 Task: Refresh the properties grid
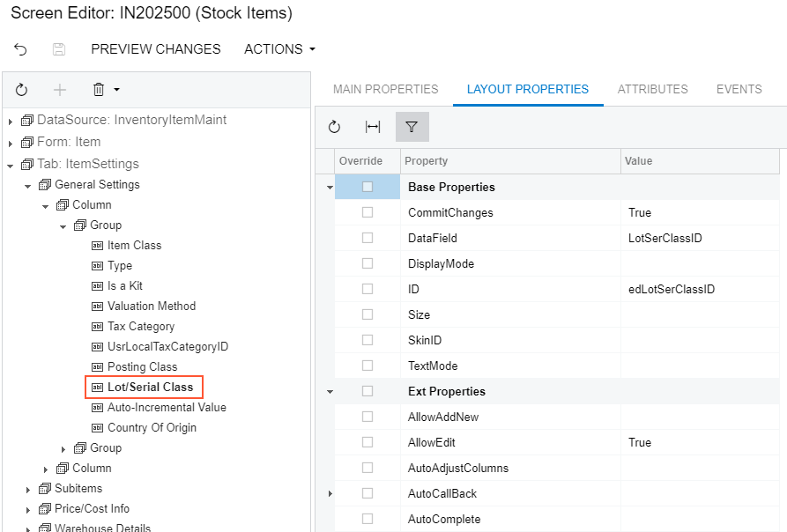coord(334,127)
